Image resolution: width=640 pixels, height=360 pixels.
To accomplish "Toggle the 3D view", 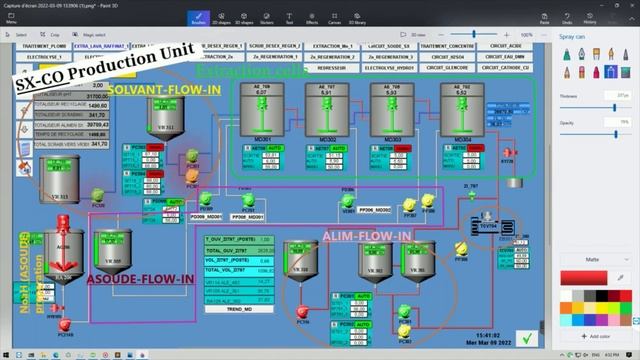I will pos(413,35).
